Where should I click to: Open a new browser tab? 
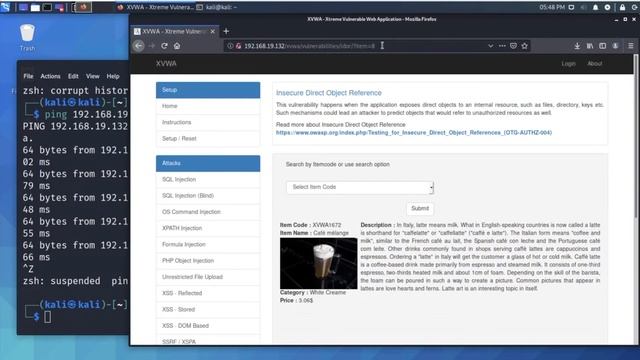226,31
